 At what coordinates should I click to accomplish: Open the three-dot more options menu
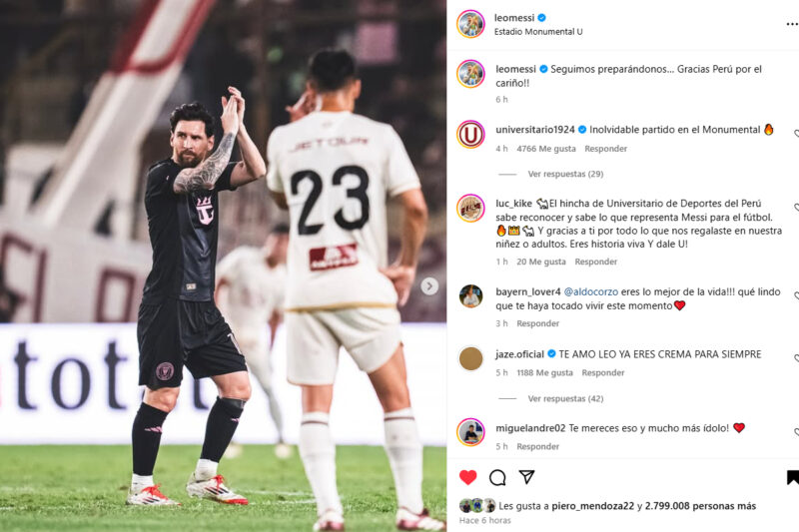tap(792, 24)
